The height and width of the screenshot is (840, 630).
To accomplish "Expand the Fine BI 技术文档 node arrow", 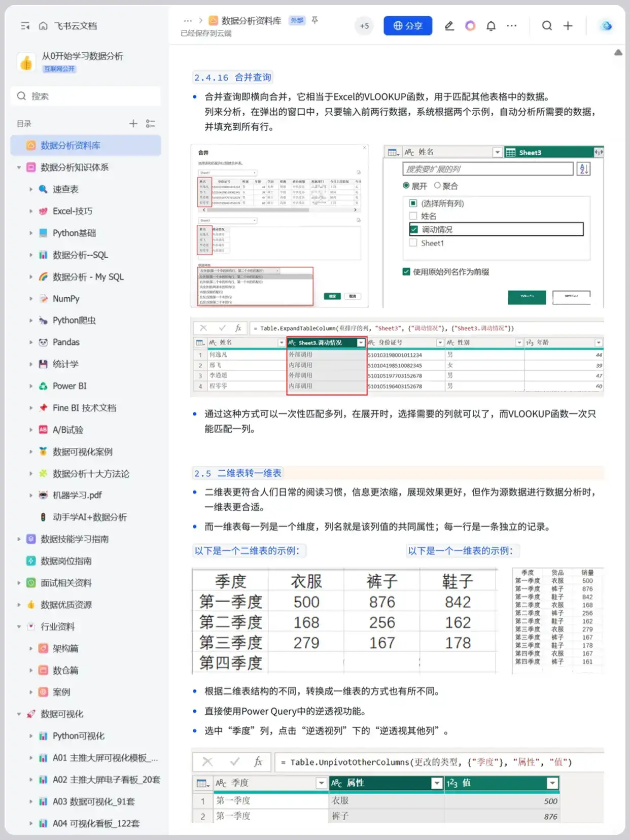I will coord(31,408).
